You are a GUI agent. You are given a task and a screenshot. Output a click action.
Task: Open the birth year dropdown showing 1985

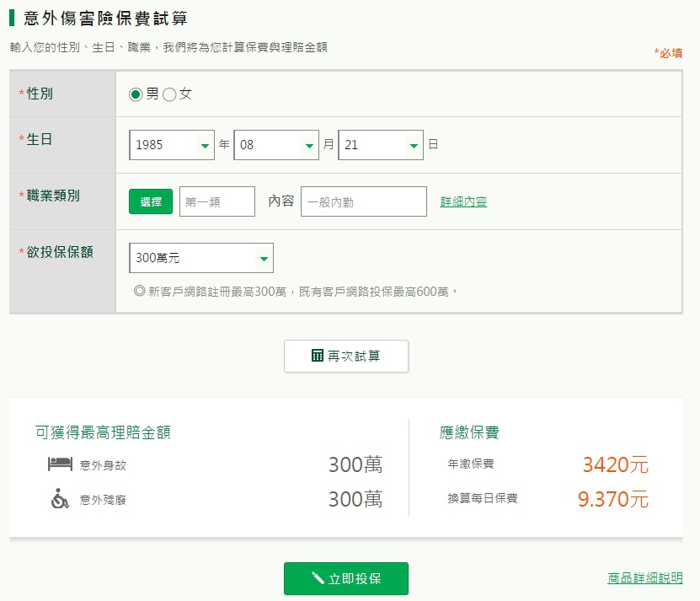tap(172, 145)
